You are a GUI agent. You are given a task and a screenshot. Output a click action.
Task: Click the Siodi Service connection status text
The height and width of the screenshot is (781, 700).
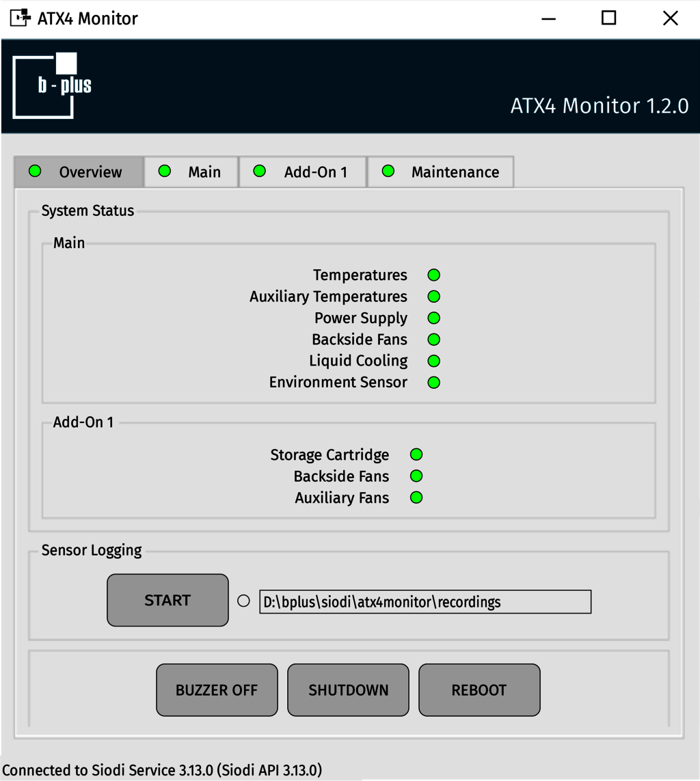[162, 770]
